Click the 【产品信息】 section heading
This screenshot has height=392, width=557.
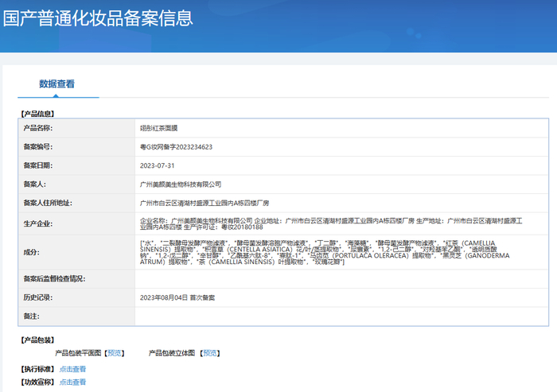pos(37,114)
